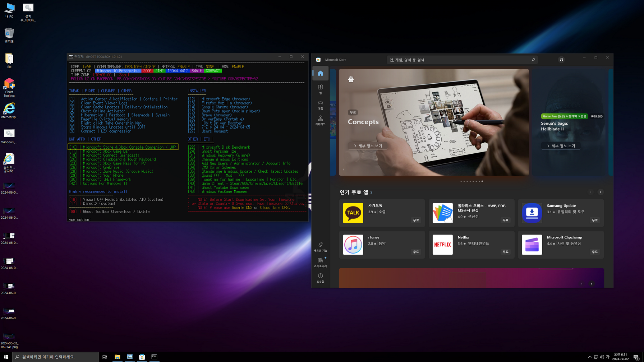Click the KakaoTalk app icon
644x362 pixels.
tap(353, 213)
